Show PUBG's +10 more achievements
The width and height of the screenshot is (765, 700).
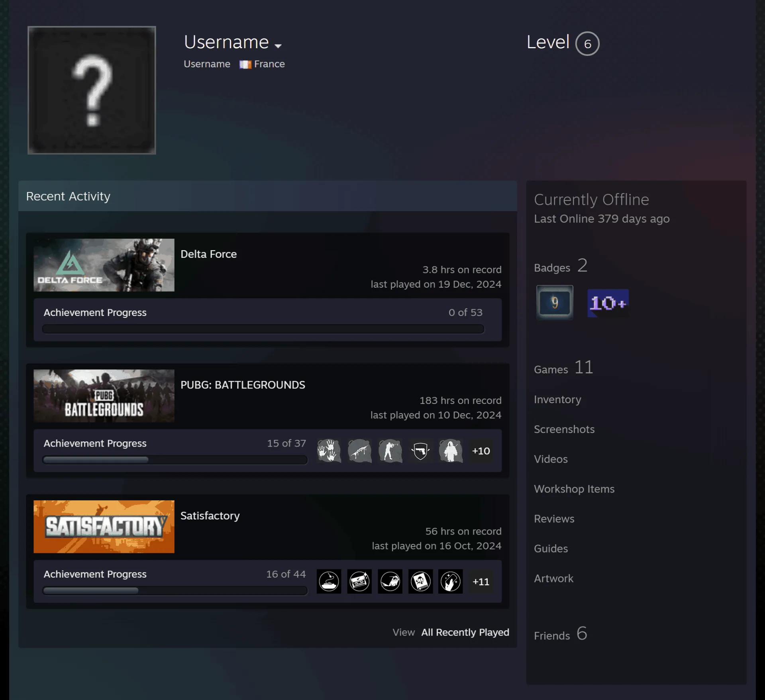[481, 451]
